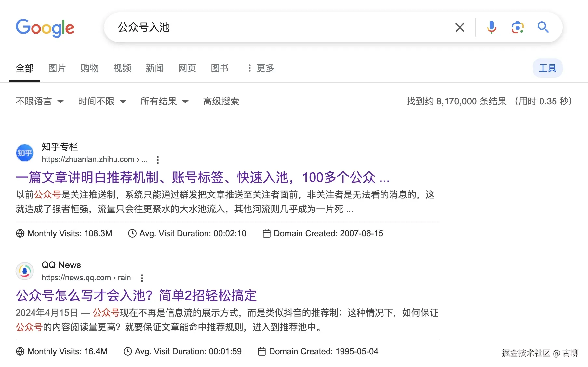This screenshot has height=367, width=588.
Task: Click the QQ News site name
Action: 61,265
